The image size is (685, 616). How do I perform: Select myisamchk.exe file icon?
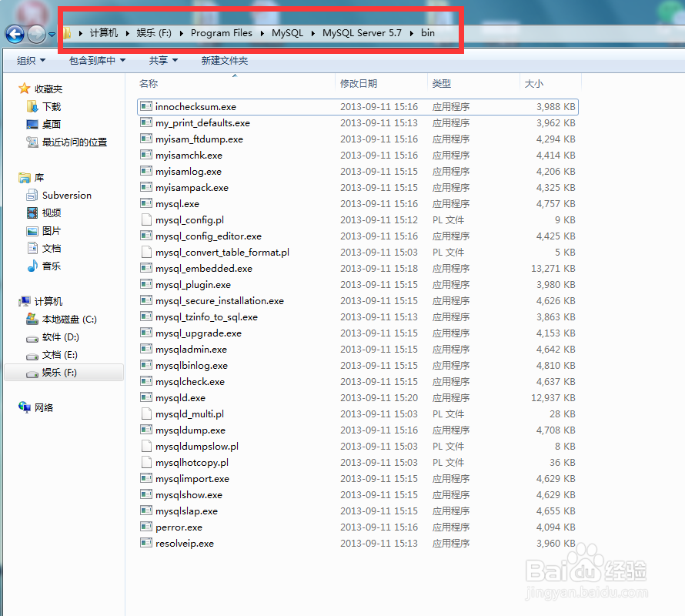pos(146,155)
